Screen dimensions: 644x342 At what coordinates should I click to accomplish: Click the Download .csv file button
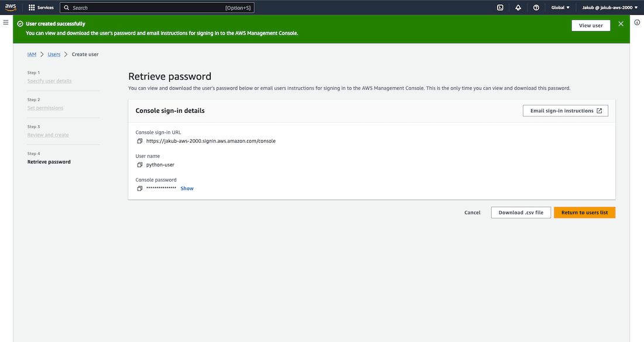pyautogui.click(x=520, y=213)
